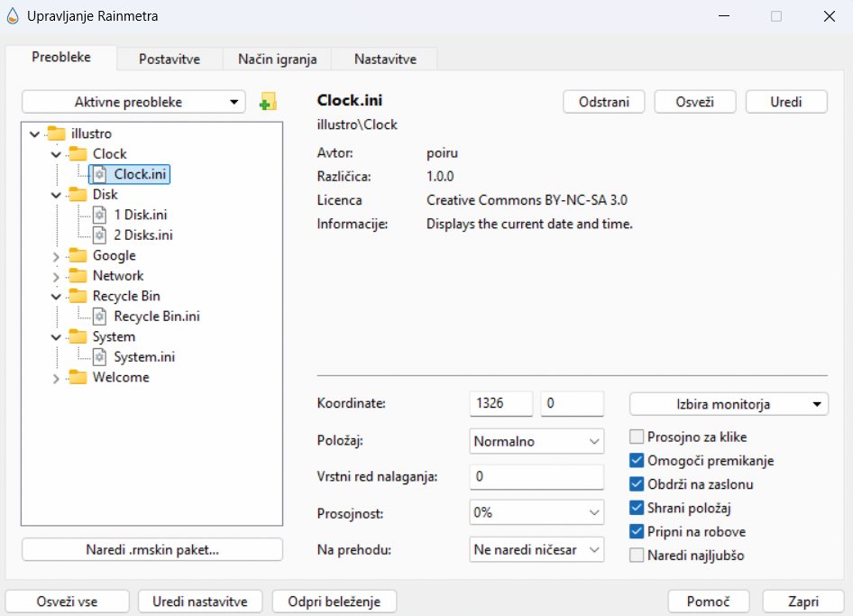
Task: Click the Disk folder icon
Action: tap(78, 194)
